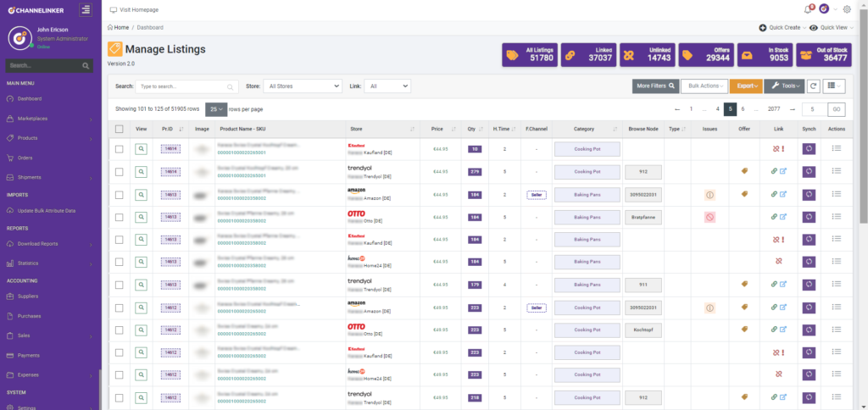Click the warning issue icon on Amazon row
The width and height of the screenshot is (868, 410).
[710, 194]
